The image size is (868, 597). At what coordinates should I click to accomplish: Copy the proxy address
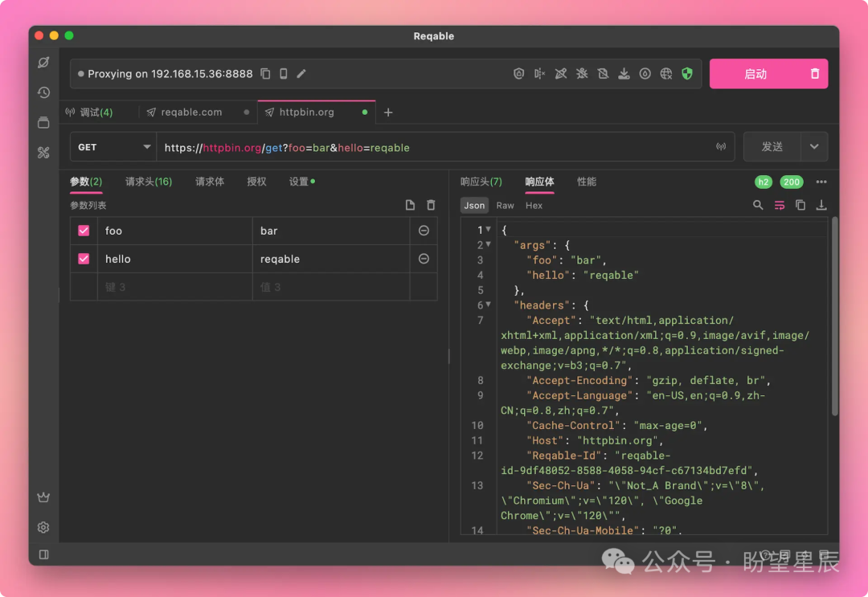click(266, 74)
